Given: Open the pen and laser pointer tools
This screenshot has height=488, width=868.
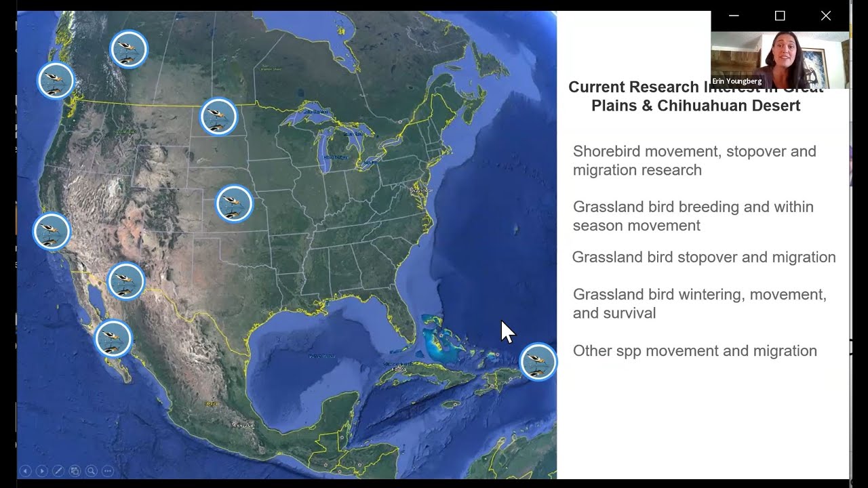Looking at the screenshot, I should click(x=58, y=470).
